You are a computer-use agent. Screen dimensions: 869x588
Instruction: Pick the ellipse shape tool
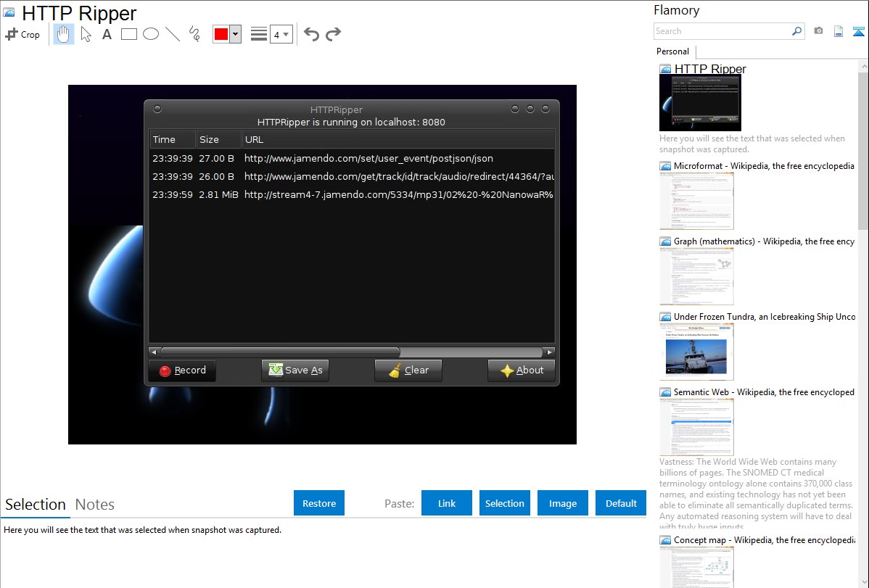pyautogui.click(x=150, y=34)
